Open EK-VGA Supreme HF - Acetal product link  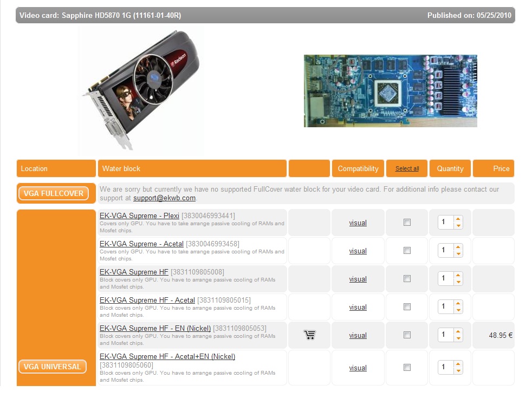pyautogui.click(x=147, y=300)
